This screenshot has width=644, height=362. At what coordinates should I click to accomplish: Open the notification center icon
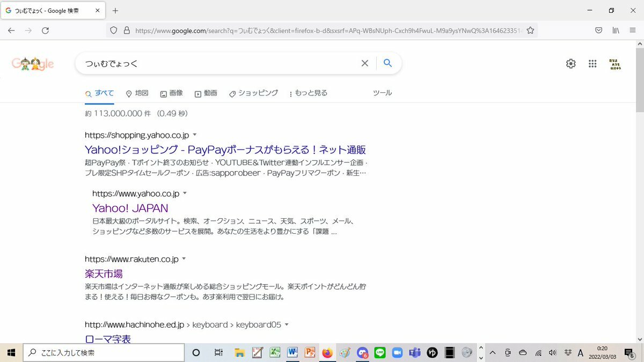click(x=631, y=353)
